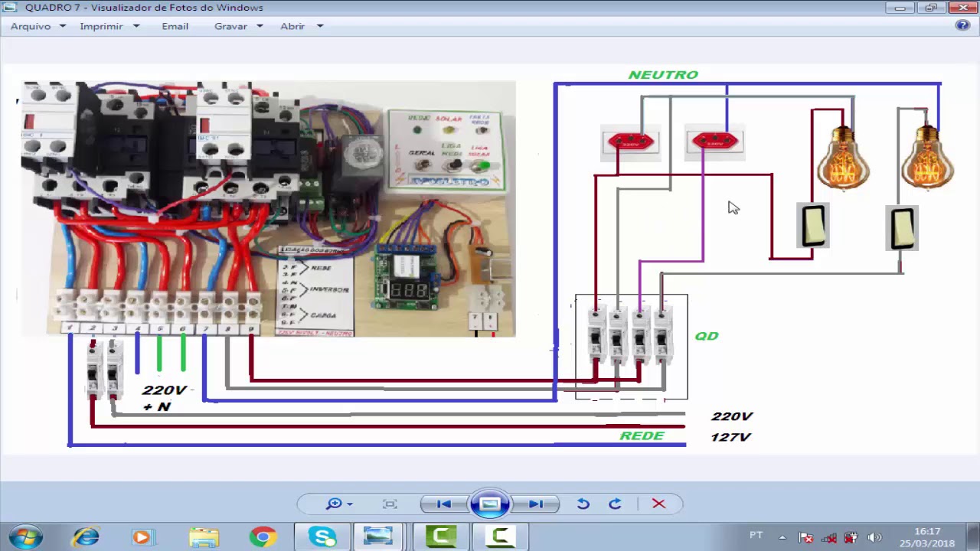The image size is (980, 551).
Task: Open the Arquivo menu
Action: [x=37, y=26]
